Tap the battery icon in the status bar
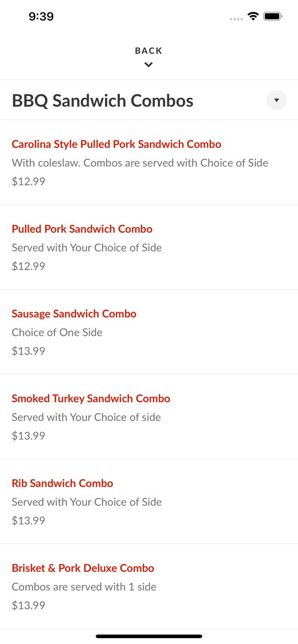 pos(273,16)
